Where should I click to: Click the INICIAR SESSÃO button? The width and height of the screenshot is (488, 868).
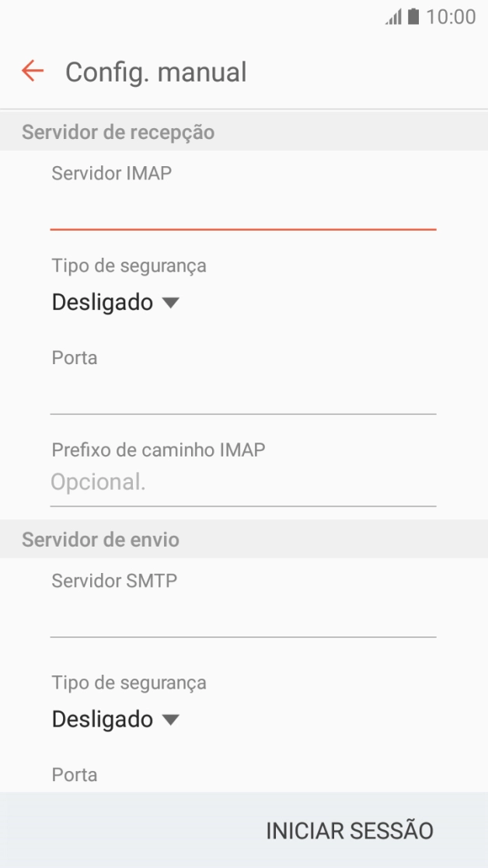350,830
